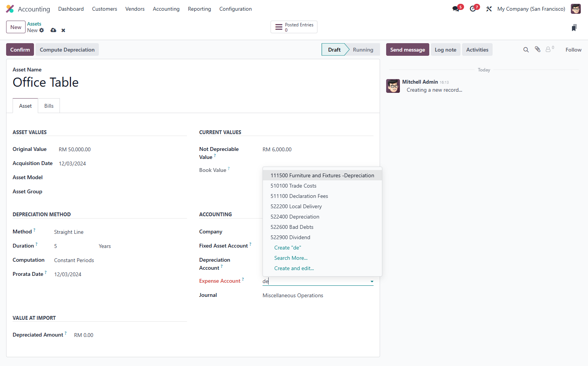Switch company via My Company (San Francisco)
The width and height of the screenshot is (588, 366).
(x=531, y=9)
